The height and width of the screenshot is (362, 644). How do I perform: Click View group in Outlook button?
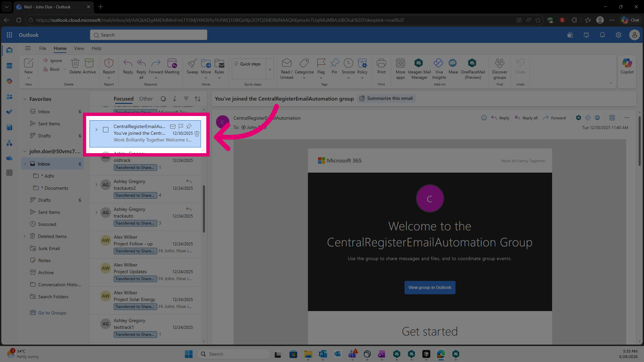430,288
